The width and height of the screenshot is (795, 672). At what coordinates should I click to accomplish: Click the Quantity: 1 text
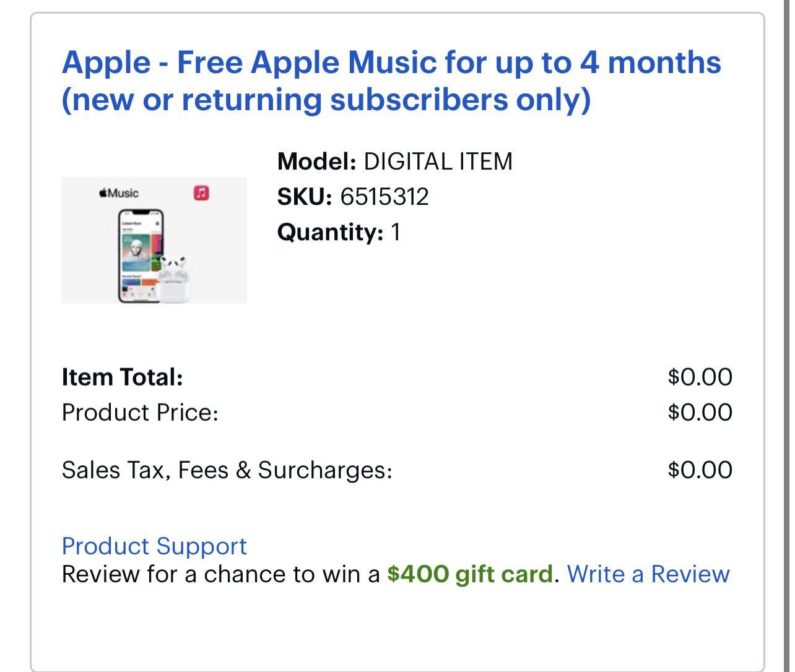(339, 233)
